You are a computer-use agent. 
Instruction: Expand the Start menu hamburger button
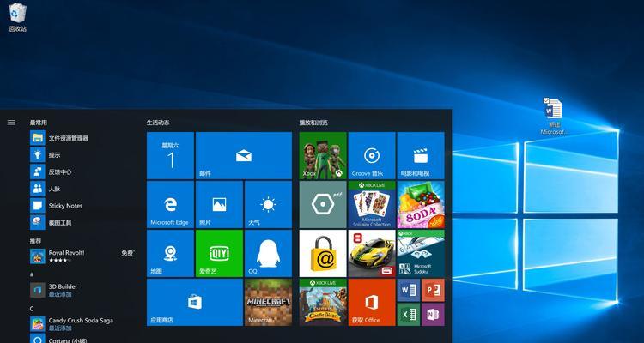click(x=11, y=123)
